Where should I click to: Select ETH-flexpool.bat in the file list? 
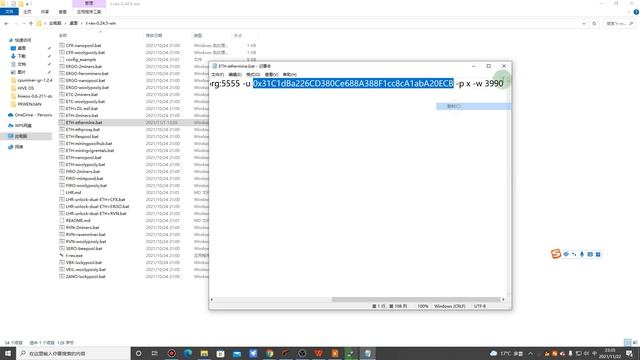(x=82, y=136)
